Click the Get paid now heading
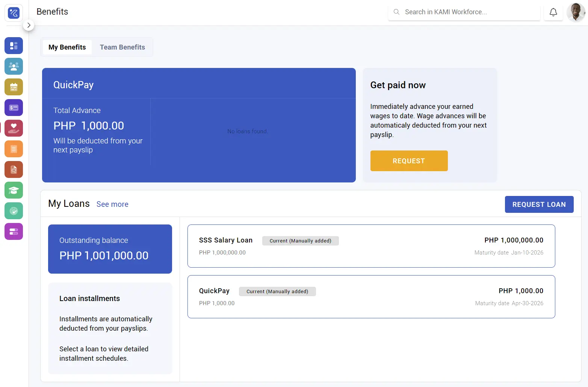 click(x=398, y=85)
